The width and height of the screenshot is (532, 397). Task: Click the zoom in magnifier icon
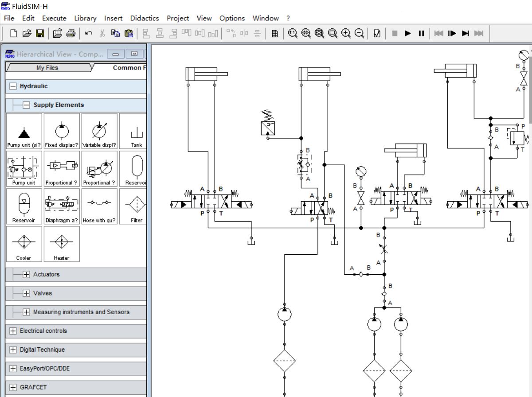346,33
